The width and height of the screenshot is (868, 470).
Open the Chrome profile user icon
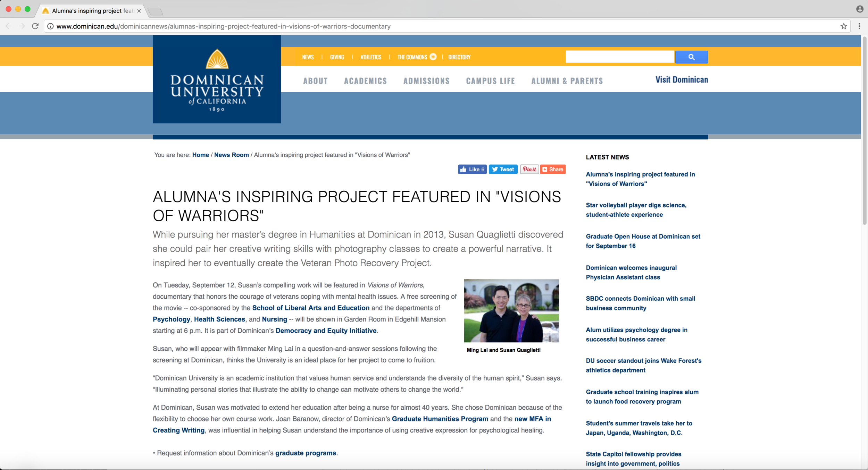tap(860, 9)
